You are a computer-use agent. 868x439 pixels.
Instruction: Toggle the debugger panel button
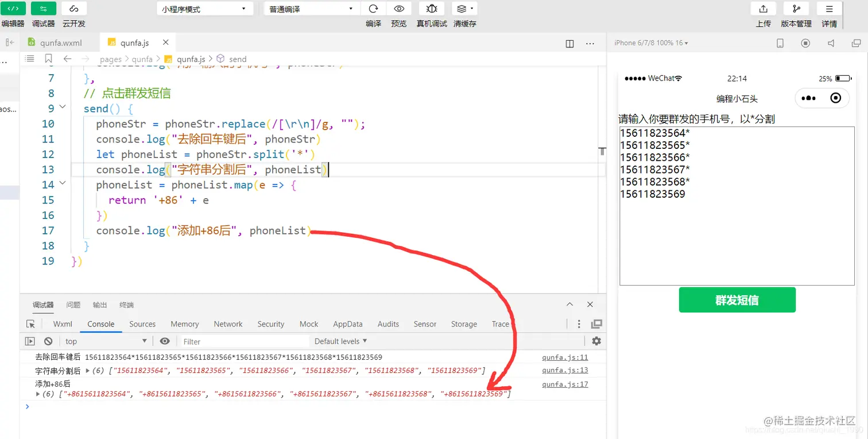point(44,9)
